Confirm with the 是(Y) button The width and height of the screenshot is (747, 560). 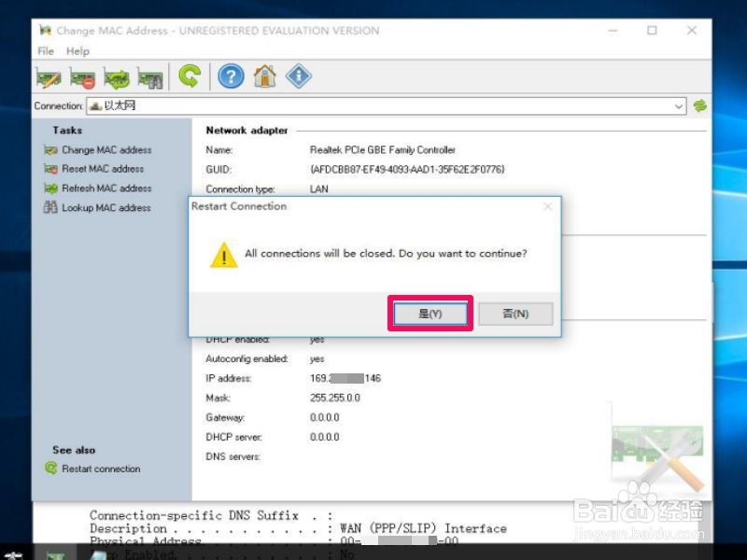(430, 314)
